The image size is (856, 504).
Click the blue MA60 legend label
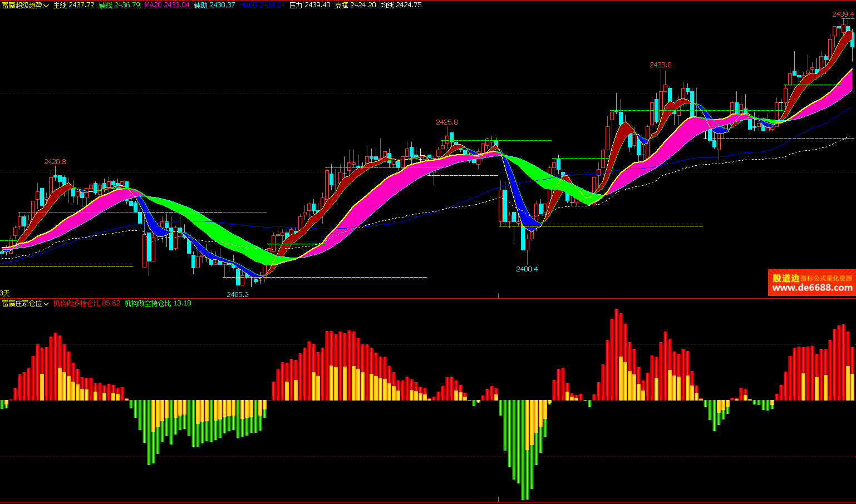pos(262,5)
